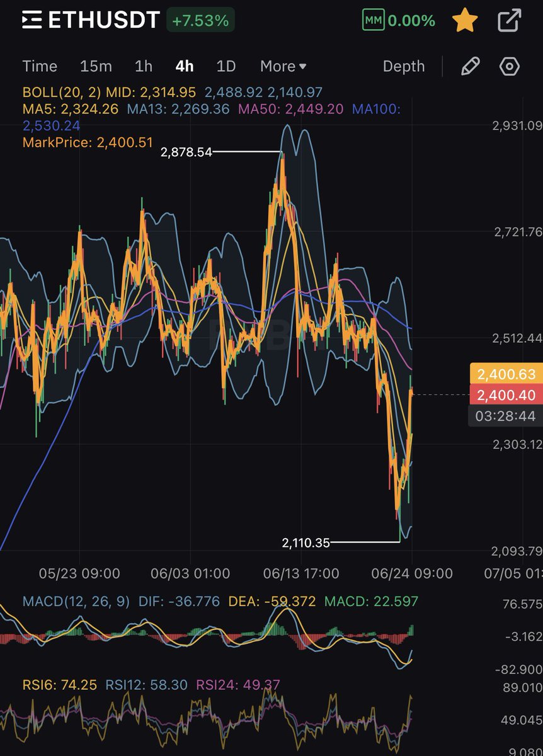
Task: Tap the 2,721.76 price axis label
Action: click(517, 232)
